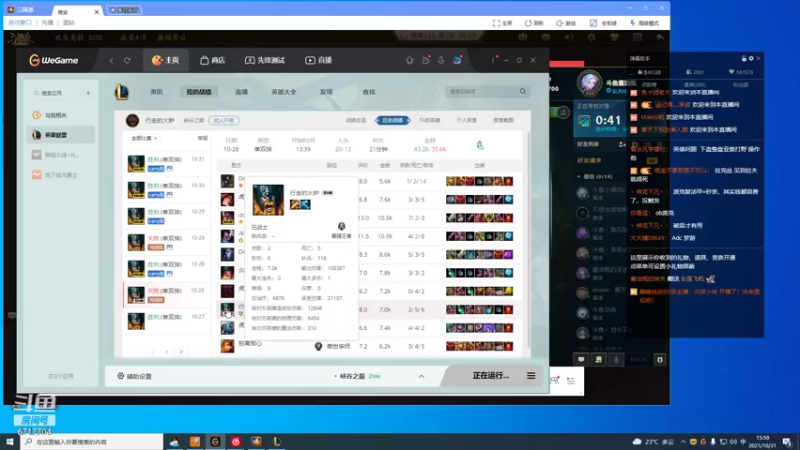This screenshot has height=450, width=800.
Task: Open Windows Start menu
Action: pos(10,441)
